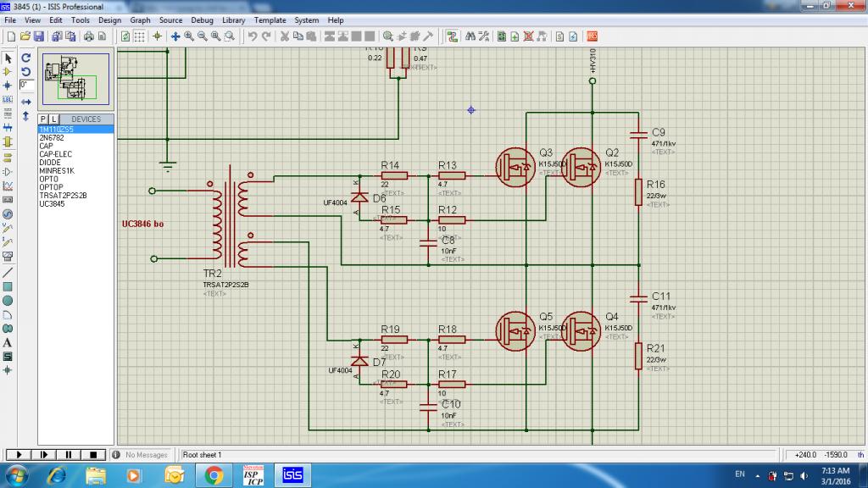Toggle the grid display icon
The width and height of the screenshot is (868, 488).
pos(140,36)
